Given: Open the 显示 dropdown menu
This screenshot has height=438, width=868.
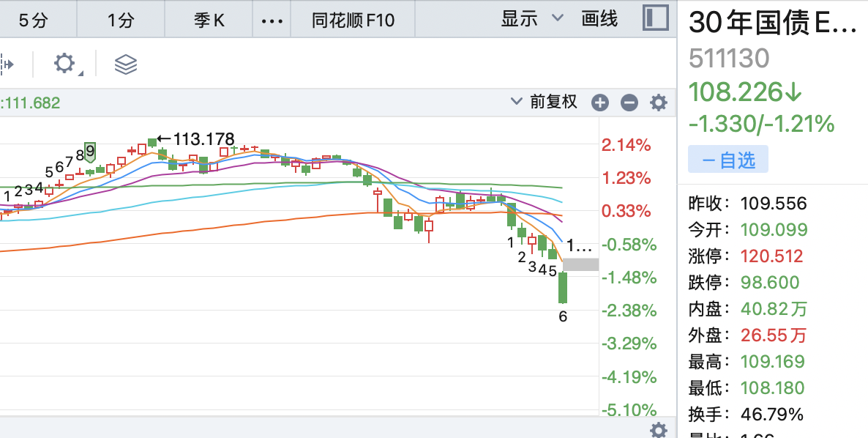Looking at the screenshot, I should pos(533,19).
